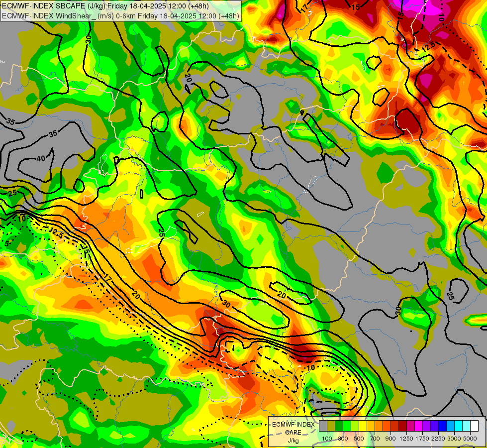Click the legend's ECMWF-INDEX heading
The width and height of the screenshot is (487, 448).
(293, 425)
